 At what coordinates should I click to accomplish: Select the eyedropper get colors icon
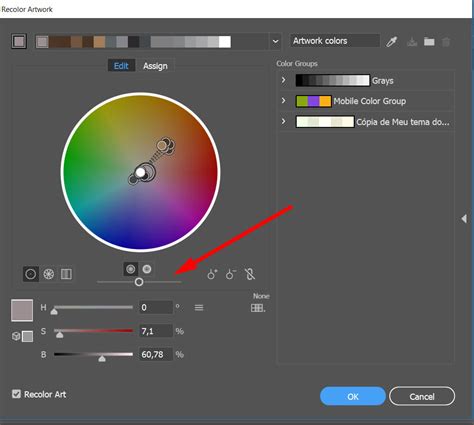[392, 42]
